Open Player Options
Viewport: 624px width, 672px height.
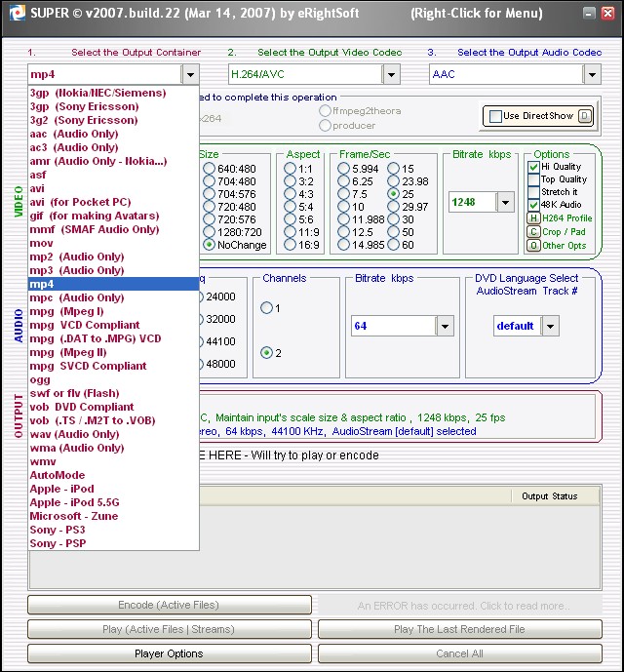point(170,653)
